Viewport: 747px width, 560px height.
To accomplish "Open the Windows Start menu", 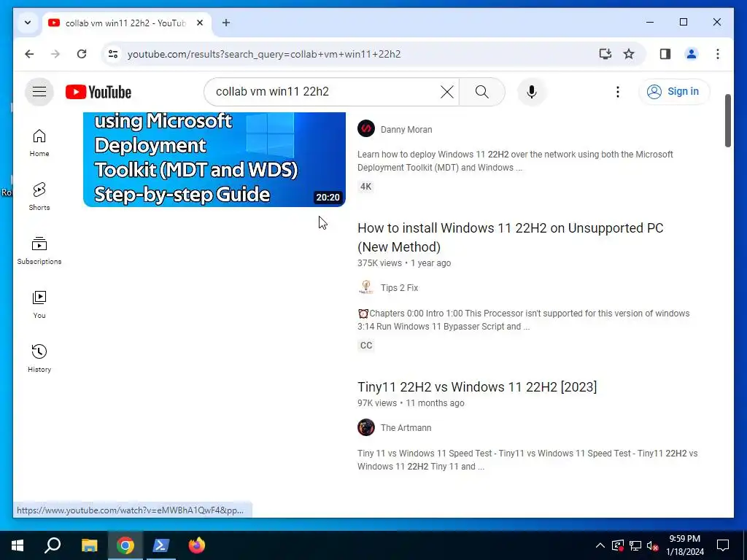I will 18,545.
